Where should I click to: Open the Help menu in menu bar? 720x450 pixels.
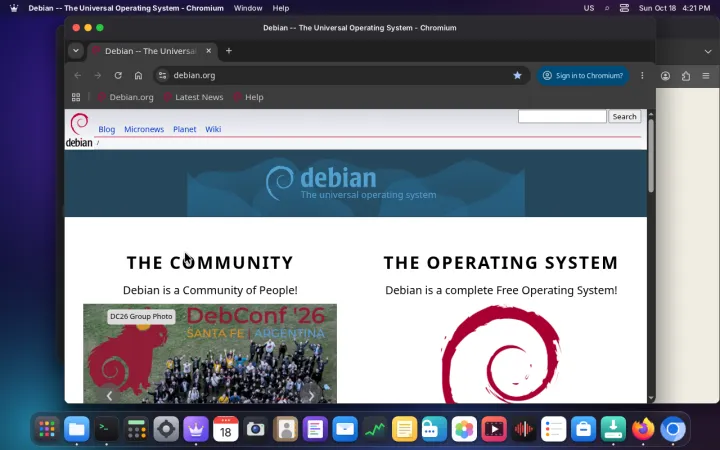tap(281, 8)
